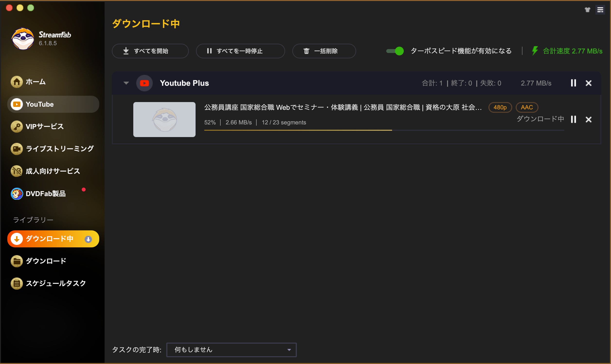Click the video title 公務員講座 国家総合職
The width and height of the screenshot is (611, 364).
tap(343, 107)
